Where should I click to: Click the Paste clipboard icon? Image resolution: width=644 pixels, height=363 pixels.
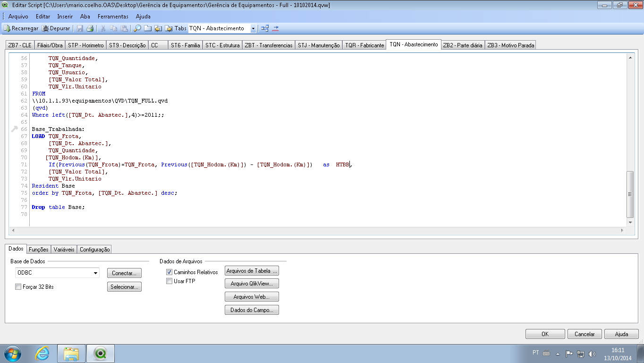(124, 28)
